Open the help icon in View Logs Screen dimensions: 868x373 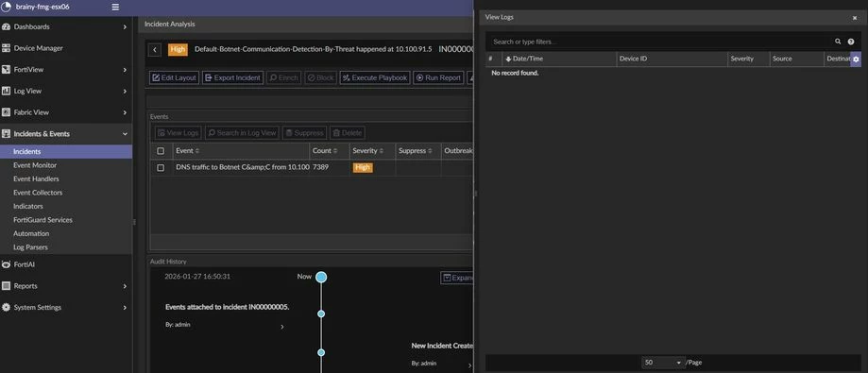pyautogui.click(x=851, y=42)
